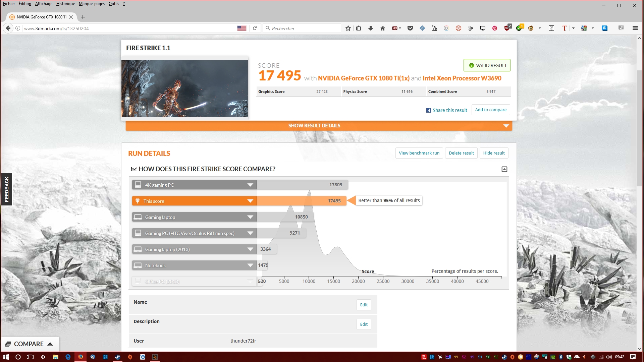Expand Gaming PC (HTC Vive/Oculus Rift) dropdown
644x362 pixels.
[250, 233]
